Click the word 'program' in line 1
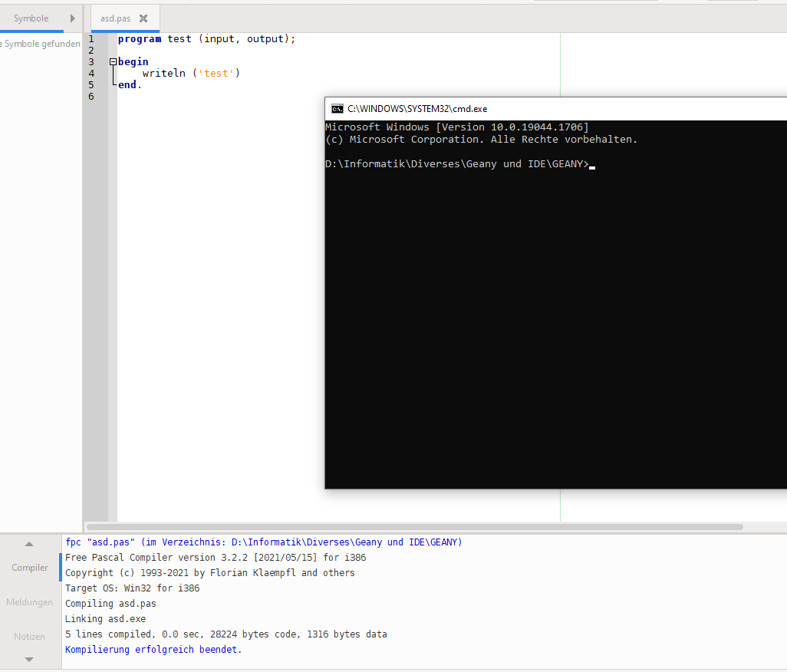This screenshot has height=672, width=787. 140,38
